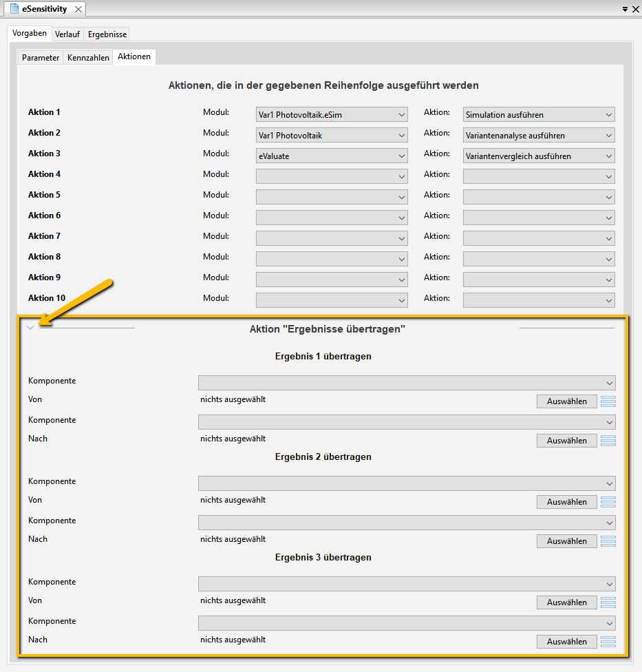
Task: Click the "Ergebnis 2 übertragen" heading
Action: coord(323,457)
